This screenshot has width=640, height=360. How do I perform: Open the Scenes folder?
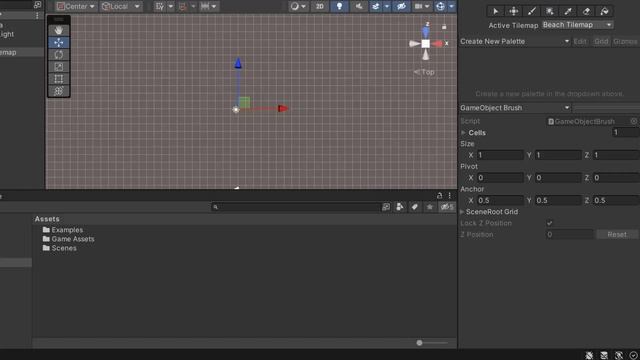point(60,248)
